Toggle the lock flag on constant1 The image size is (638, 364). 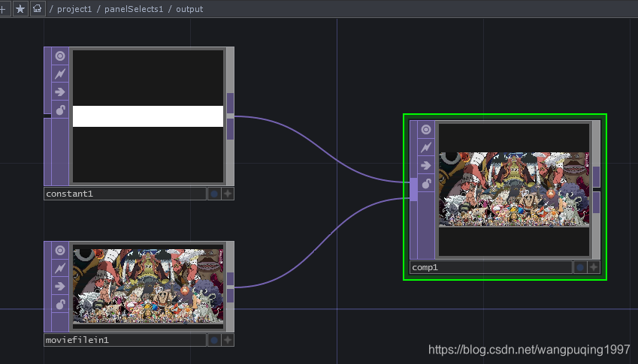tap(60, 110)
